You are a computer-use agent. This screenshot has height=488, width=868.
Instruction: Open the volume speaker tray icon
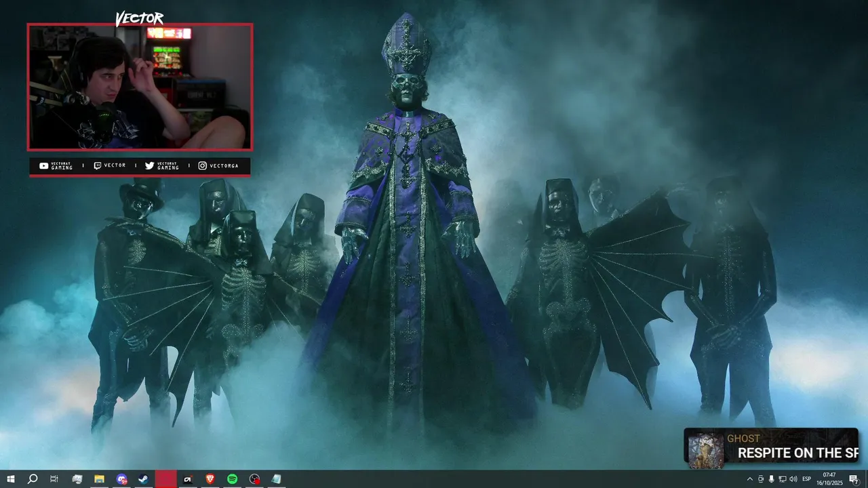793,479
